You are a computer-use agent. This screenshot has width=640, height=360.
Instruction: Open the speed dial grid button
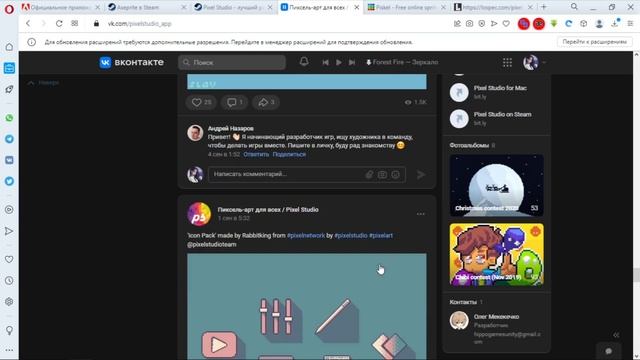pos(74,24)
